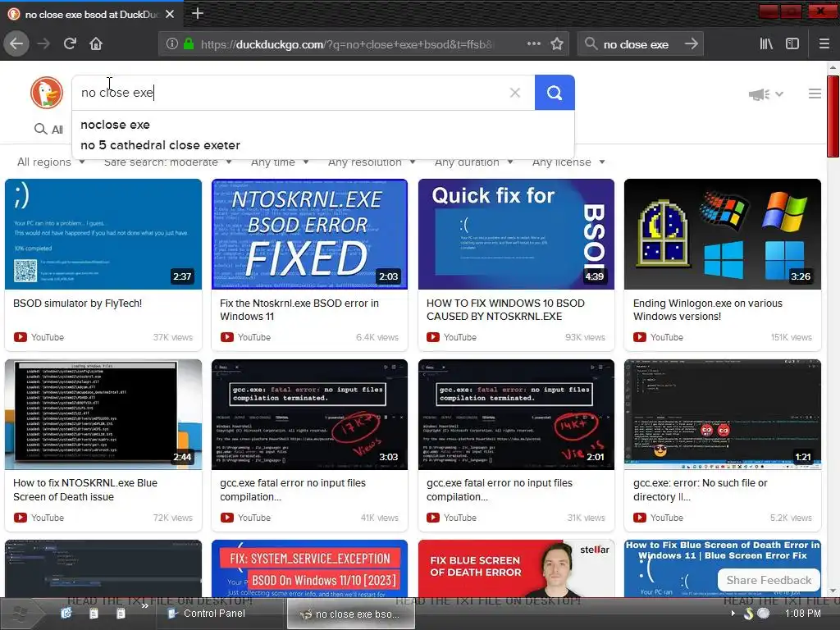
Task: Open 'Ending Winlogon.exe on various' title
Action: coord(708,309)
